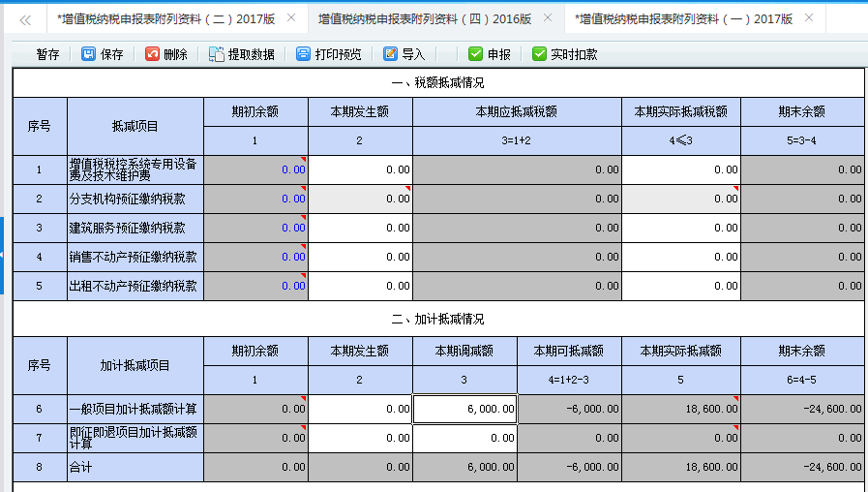Expand the collapsed left side panel handle
The height and width of the screenshot is (492, 868).
[3, 255]
